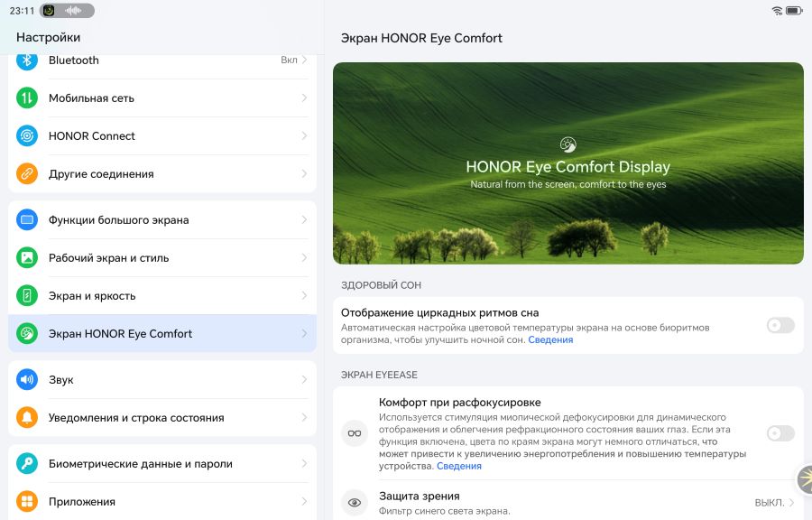Expand Мобильная сеть with its chevron
This screenshot has width=812, height=520.
[x=305, y=97]
